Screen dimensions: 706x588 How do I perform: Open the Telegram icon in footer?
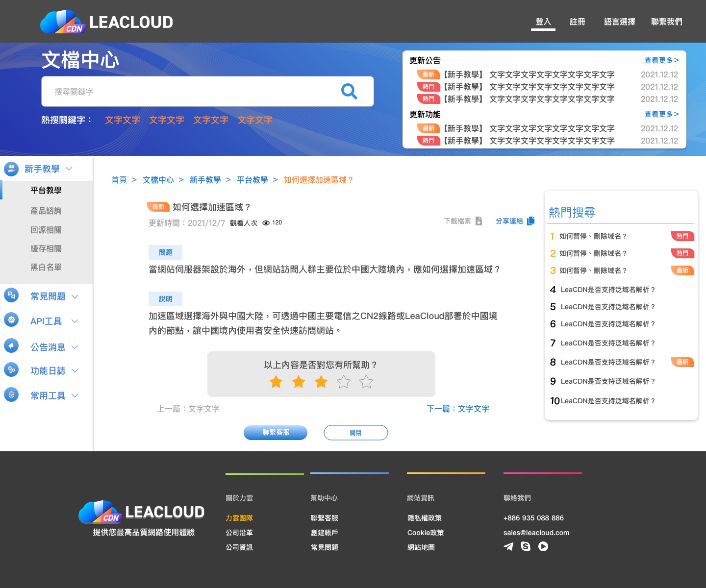[x=508, y=546]
